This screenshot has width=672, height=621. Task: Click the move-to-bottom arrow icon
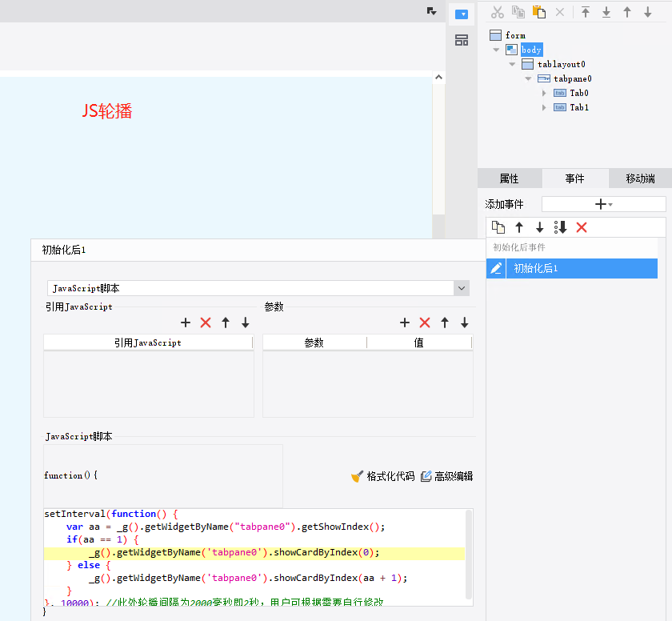pyautogui.click(x=606, y=12)
